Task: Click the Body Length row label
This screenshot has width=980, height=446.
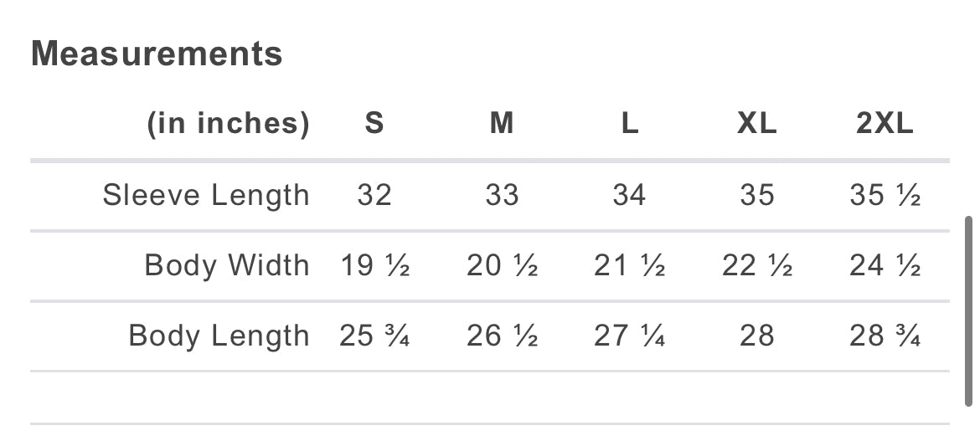Action: click(x=219, y=336)
